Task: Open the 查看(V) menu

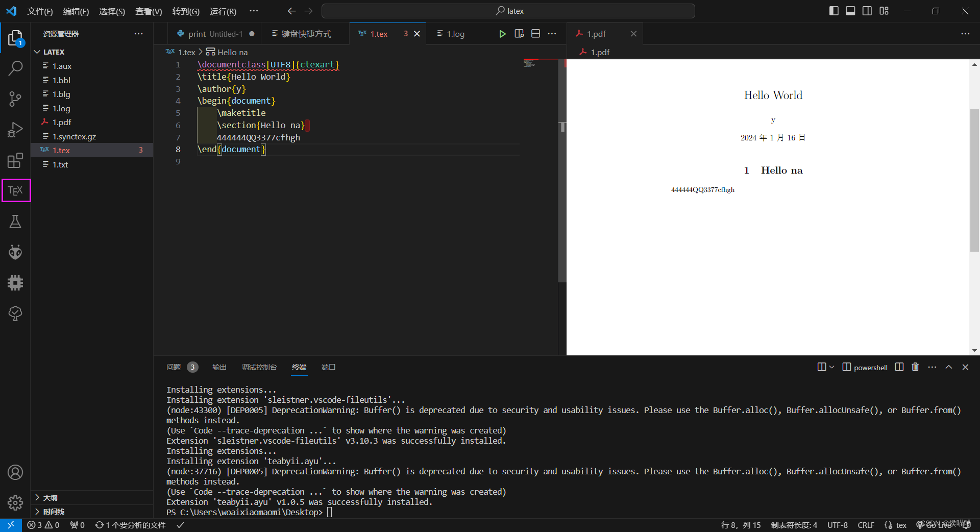Action: 148,11
